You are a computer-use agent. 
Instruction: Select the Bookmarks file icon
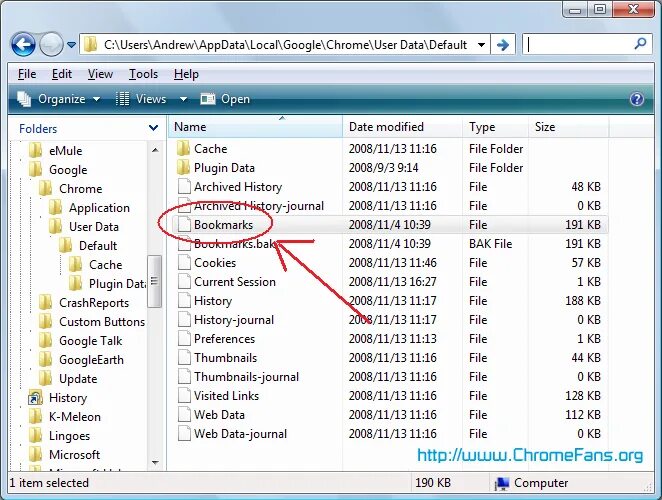click(x=184, y=225)
